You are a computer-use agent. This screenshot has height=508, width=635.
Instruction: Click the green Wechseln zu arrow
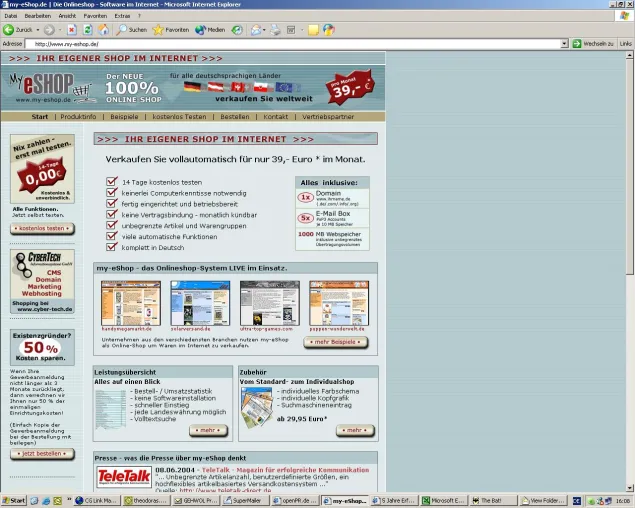tap(577, 43)
